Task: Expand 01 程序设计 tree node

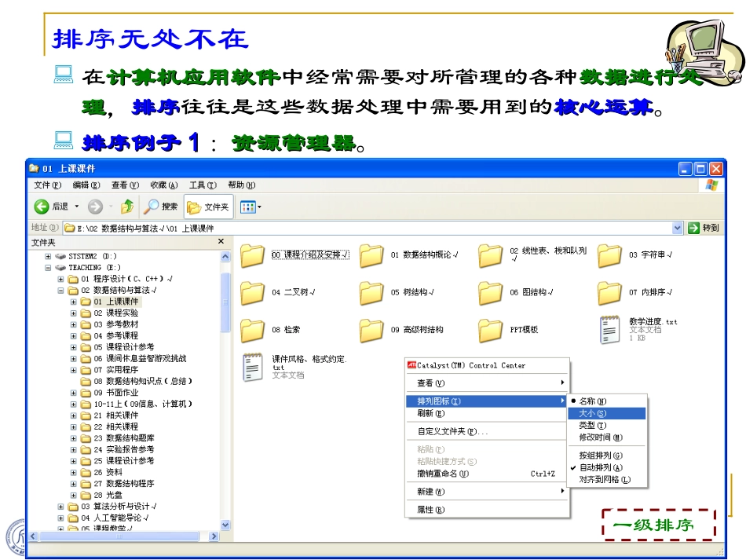Action: tap(60, 279)
